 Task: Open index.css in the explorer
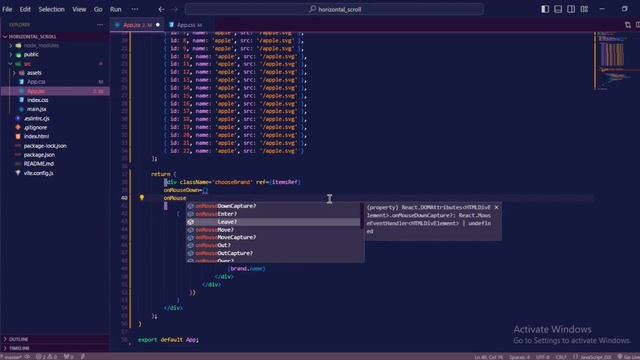[55, 100]
